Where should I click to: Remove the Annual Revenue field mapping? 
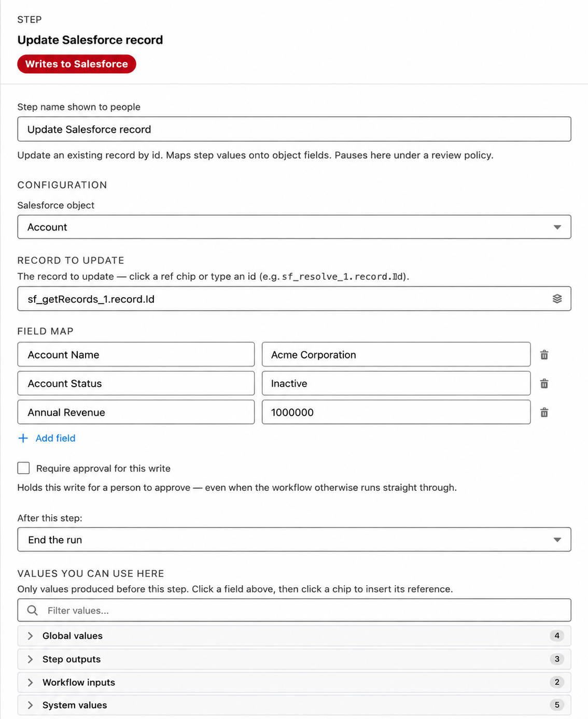(544, 413)
